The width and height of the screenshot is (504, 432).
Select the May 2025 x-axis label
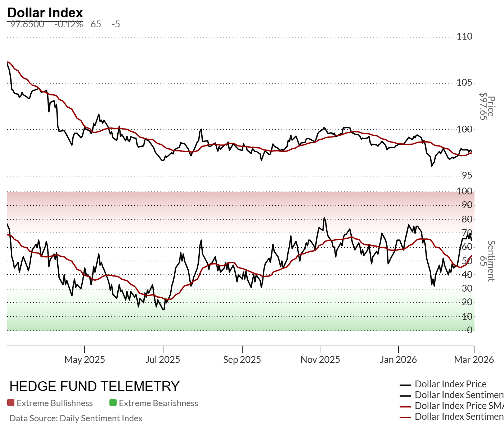(85, 360)
